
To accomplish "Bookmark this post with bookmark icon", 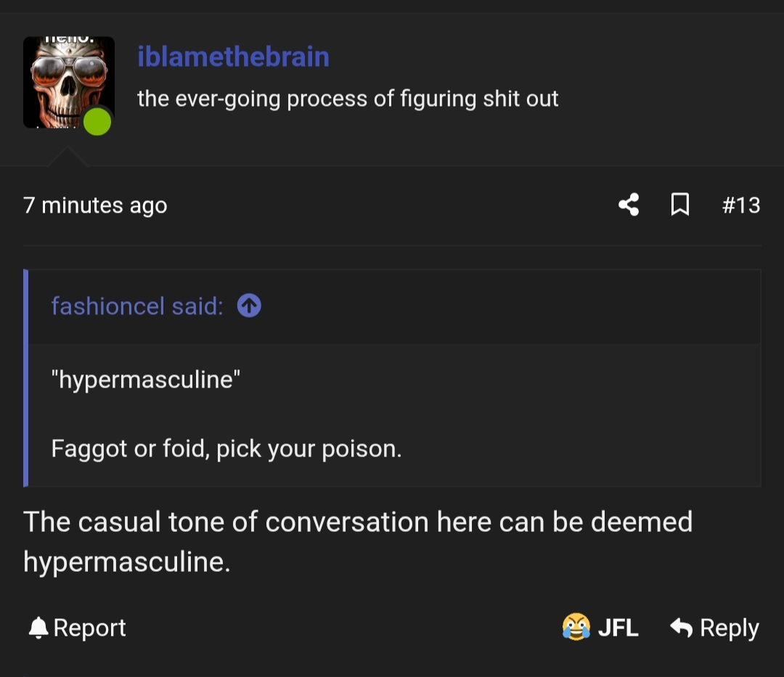I will point(679,205).
